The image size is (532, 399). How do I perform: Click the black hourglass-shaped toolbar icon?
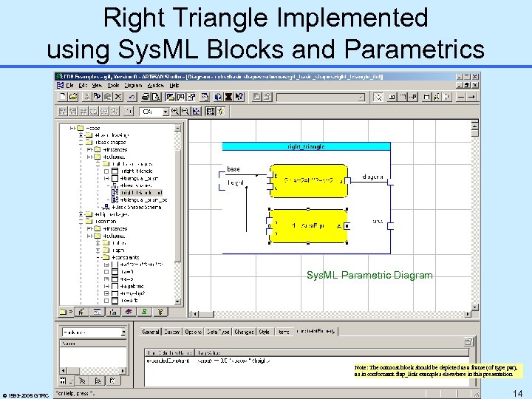click(x=228, y=97)
